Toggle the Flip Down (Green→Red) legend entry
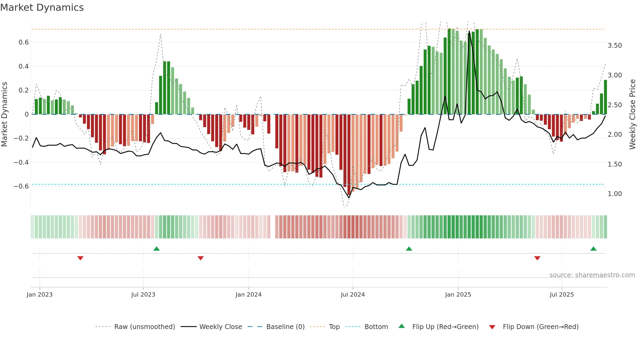Viewport: 644px width, 362px height. pyautogui.click(x=534, y=327)
